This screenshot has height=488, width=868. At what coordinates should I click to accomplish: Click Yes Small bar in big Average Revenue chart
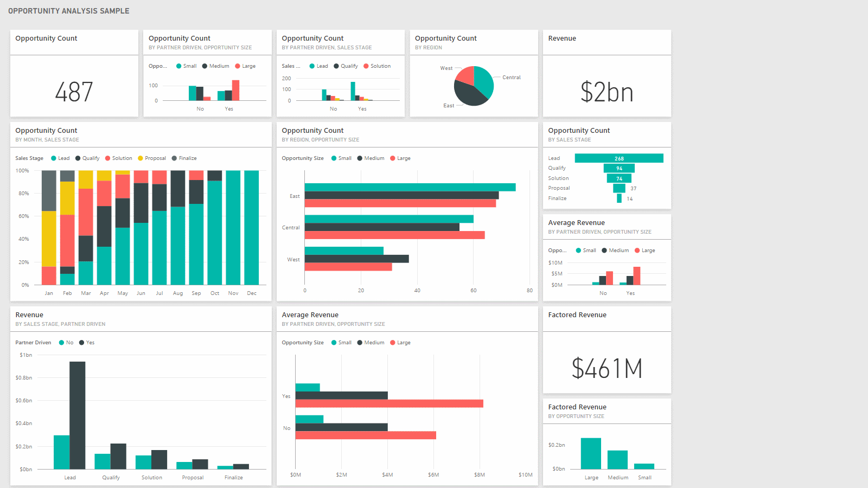tap(308, 387)
